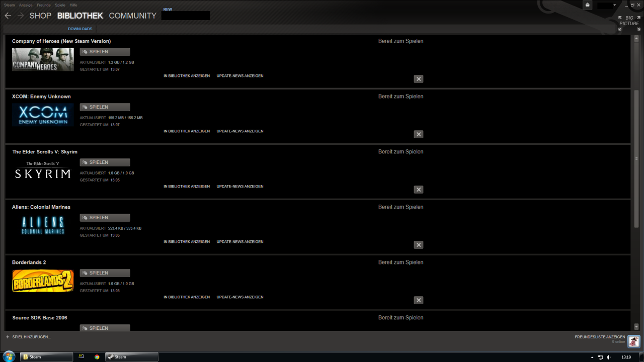Open the friends avatar icon
The height and width of the screenshot is (362, 644).
(x=634, y=341)
